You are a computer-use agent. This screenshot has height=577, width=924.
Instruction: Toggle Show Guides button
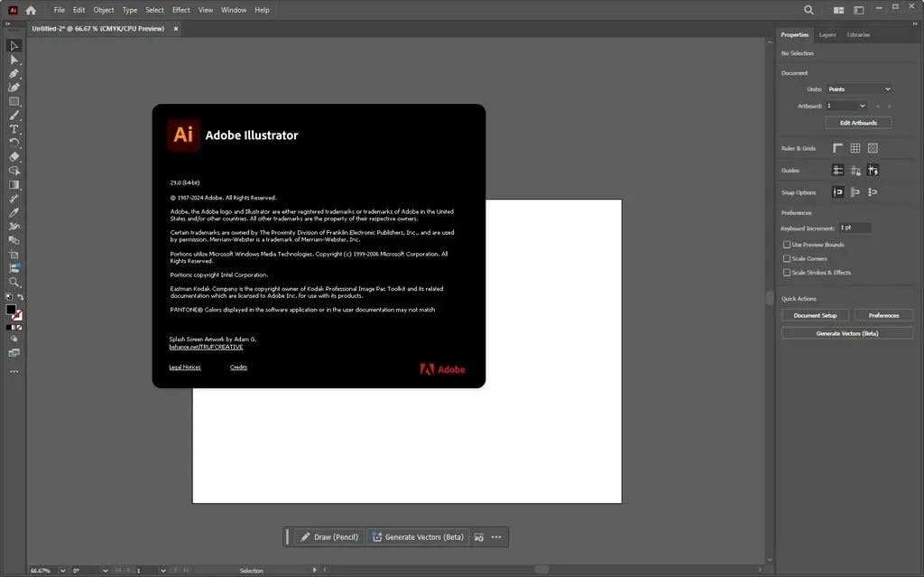point(837,171)
